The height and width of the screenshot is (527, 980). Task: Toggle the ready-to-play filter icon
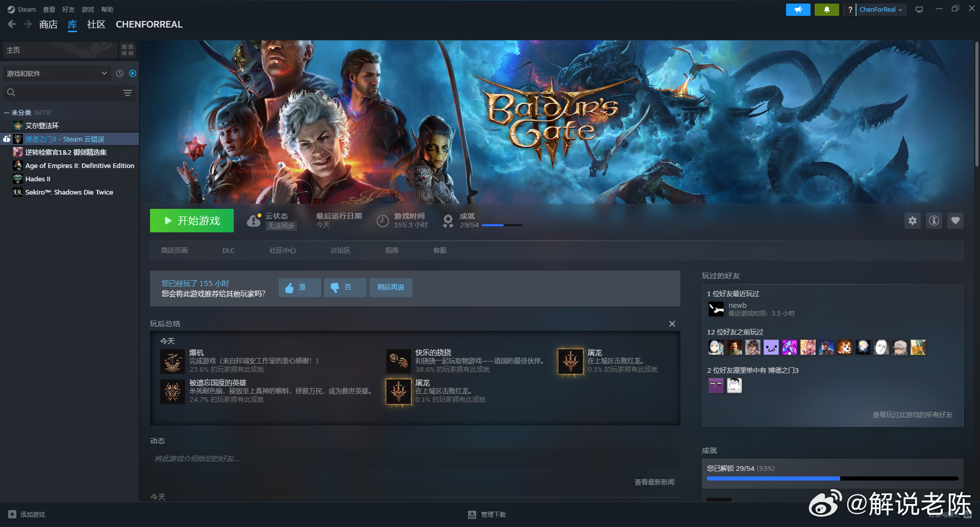pos(133,74)
